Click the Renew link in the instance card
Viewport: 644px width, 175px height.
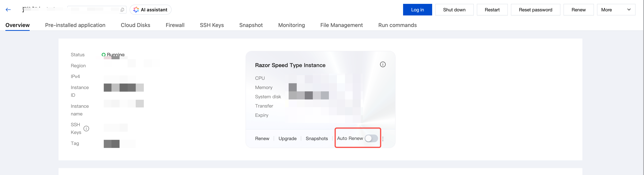[x=262, y=139]
